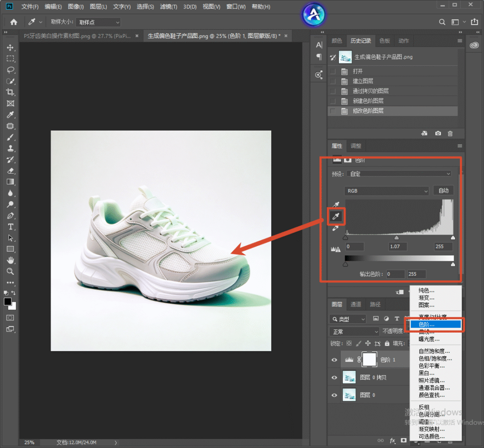Hide the 色阶 1 adjustment layer
The image size is (484, 448).
[334, 360]
